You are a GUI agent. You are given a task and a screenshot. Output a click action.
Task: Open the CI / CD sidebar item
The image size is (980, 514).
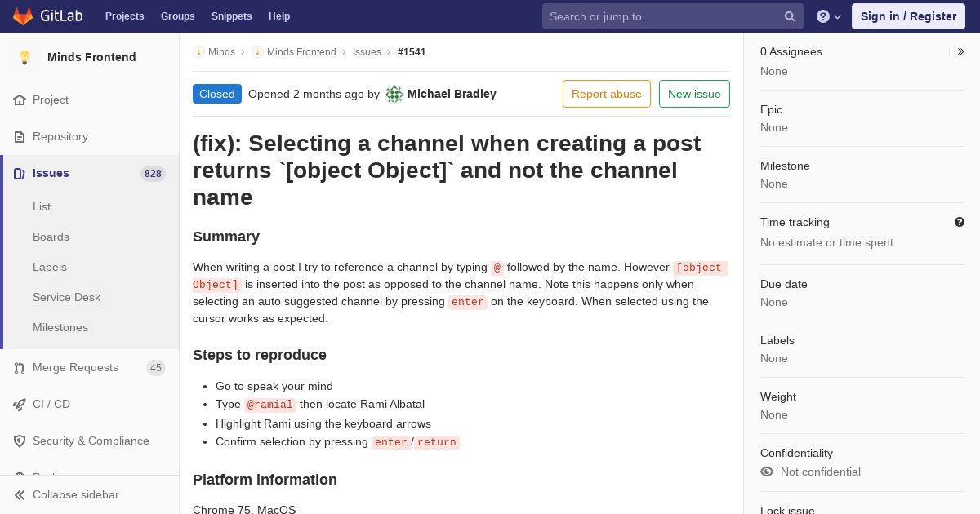[x=90, y=405]
